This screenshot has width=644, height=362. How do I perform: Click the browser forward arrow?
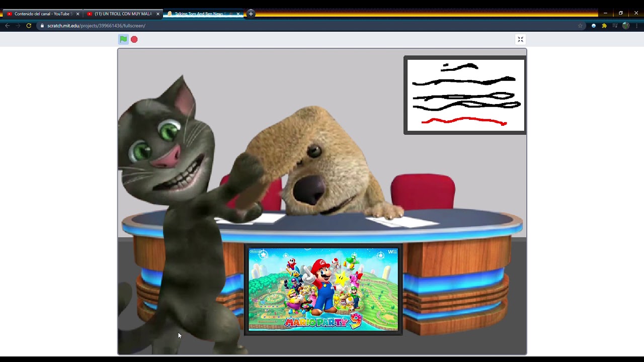(x=18, y=26)
